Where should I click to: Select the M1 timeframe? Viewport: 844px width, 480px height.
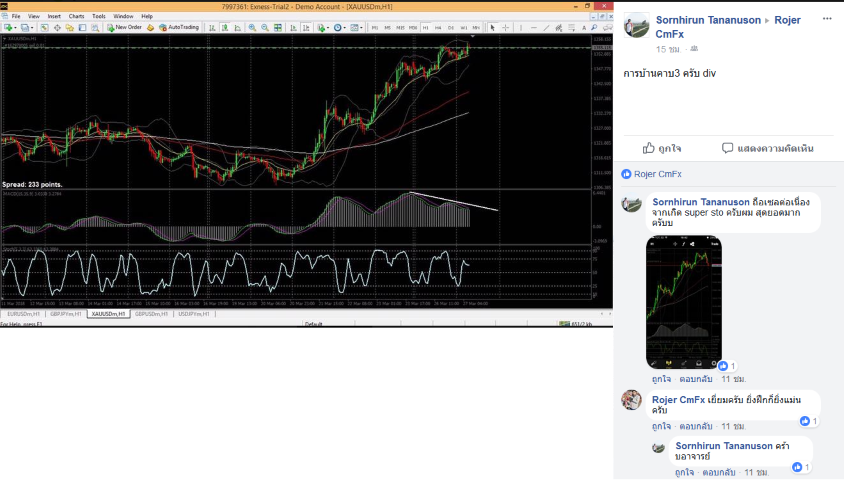[375, 27]
